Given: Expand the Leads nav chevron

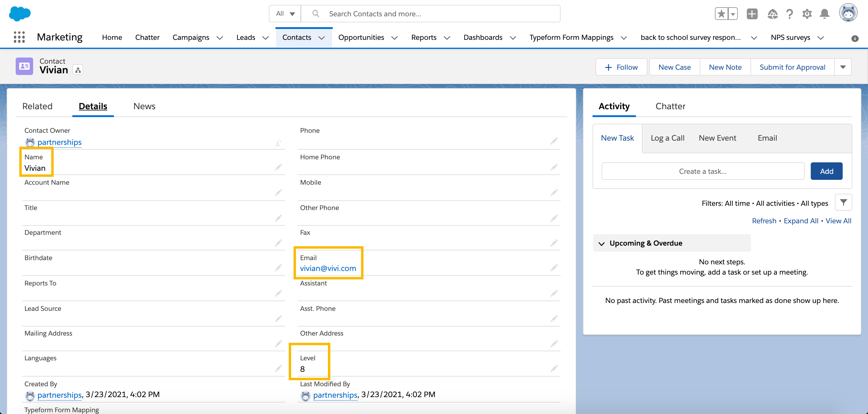Looking at the screenshot, I should (266, 38).
